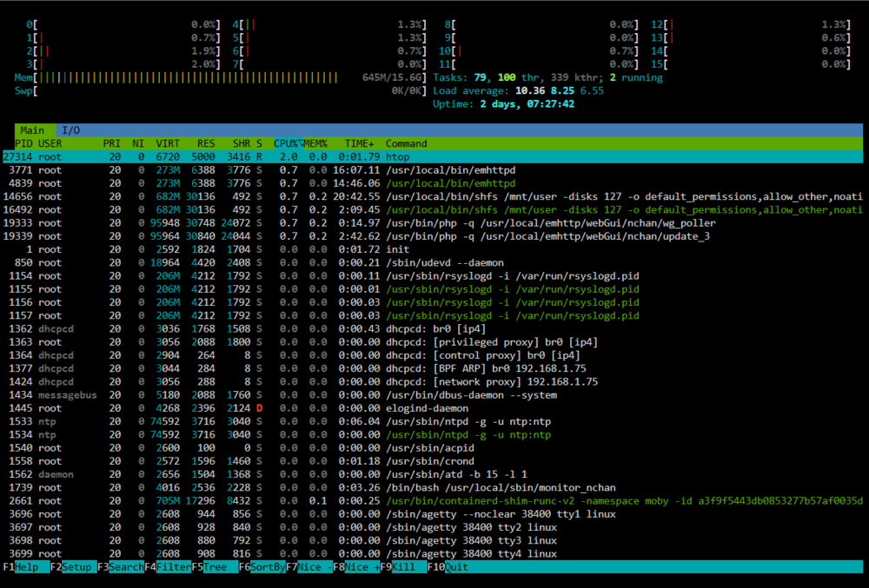Select the dhcpcd privileged proxy row

tap(432, 342)
